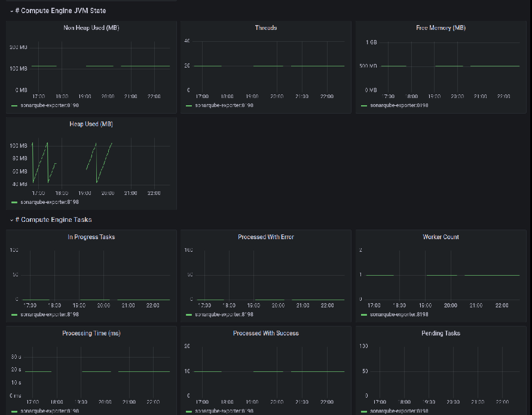Click the In Progress Tasks panel title
Viewport: 532px width, 415px height.
(x=91, y=237)
